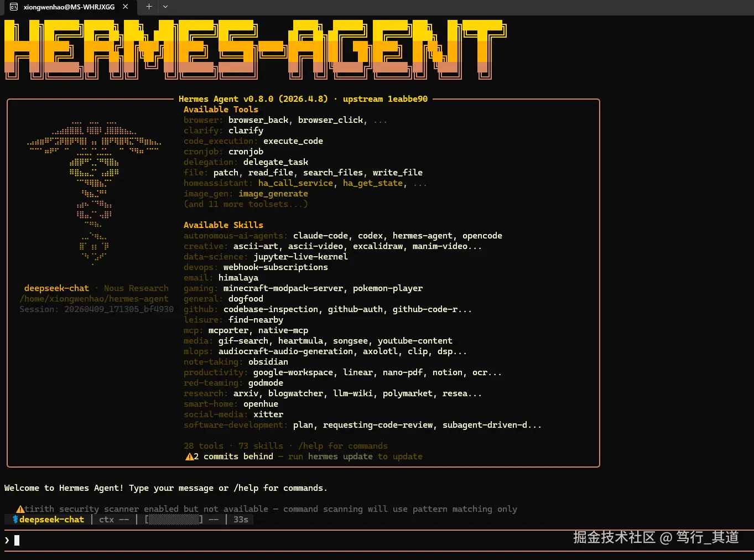Click the '/home/xiongwenhao/hermes-agent' path
The width and height of the screenshot is (754, 560).
94,299
